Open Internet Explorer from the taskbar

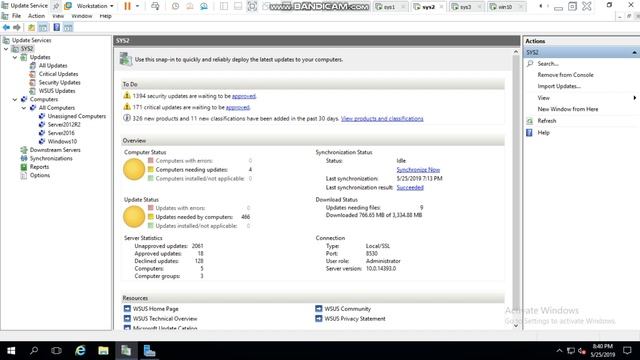coord(80,351)
